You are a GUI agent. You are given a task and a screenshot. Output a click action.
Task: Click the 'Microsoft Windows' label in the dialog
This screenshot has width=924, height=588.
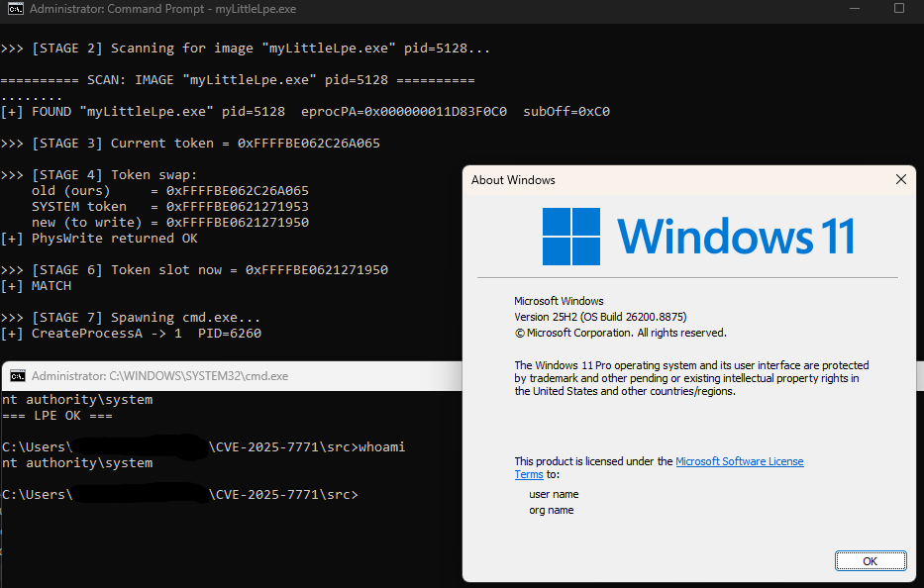pos(559,301)
